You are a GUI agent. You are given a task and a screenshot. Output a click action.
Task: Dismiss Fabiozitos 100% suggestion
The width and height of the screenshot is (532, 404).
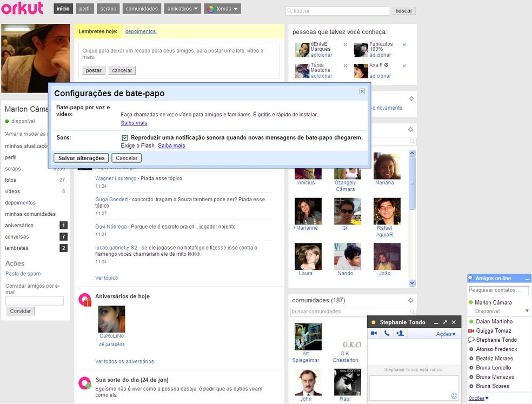[404, 44]
